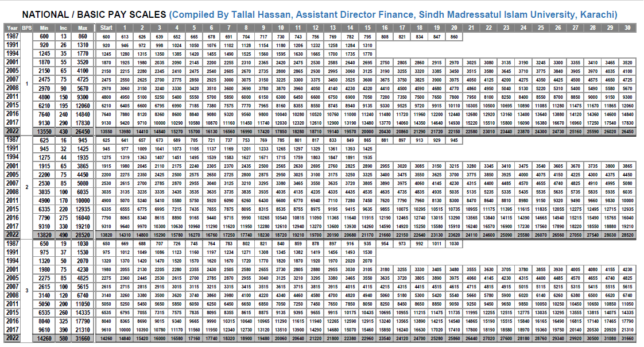Click Max column value 12060

83,105
